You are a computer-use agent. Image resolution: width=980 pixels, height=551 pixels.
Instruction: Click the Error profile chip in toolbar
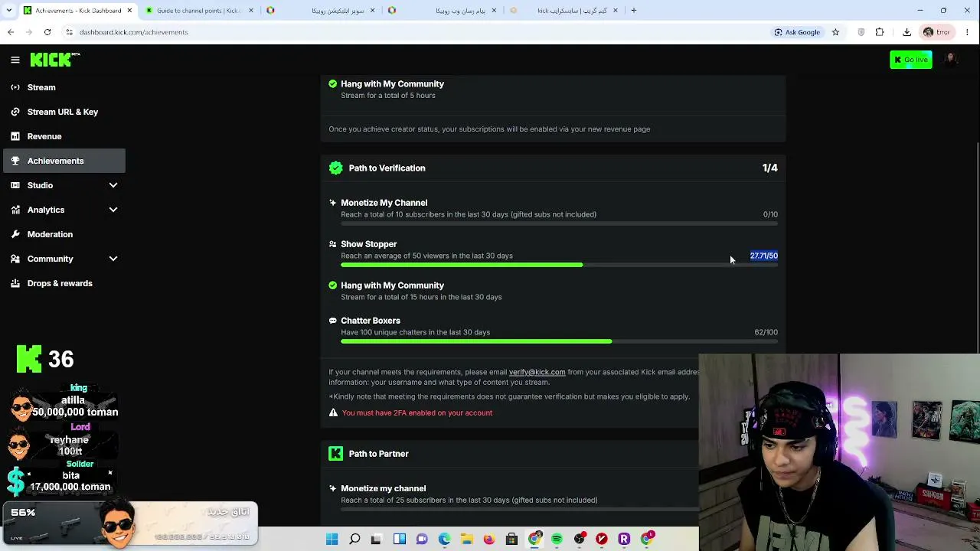tap(937, 32)
